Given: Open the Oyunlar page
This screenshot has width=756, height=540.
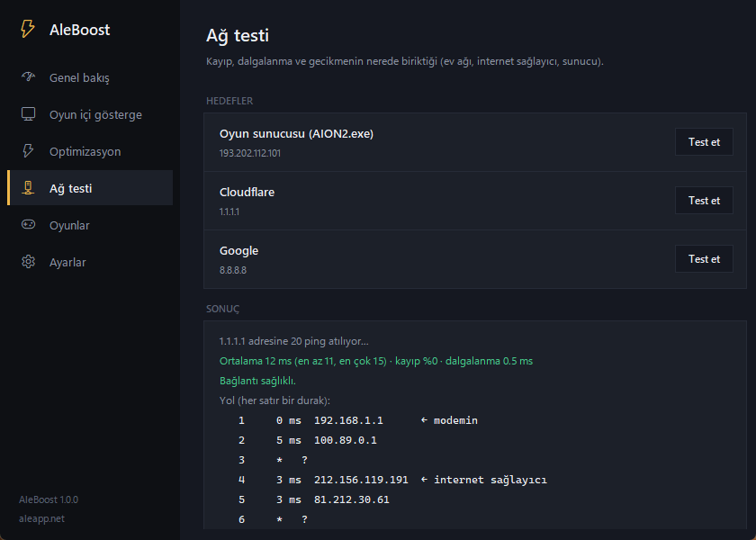Looking at the screenshot, I should (90, 225).
